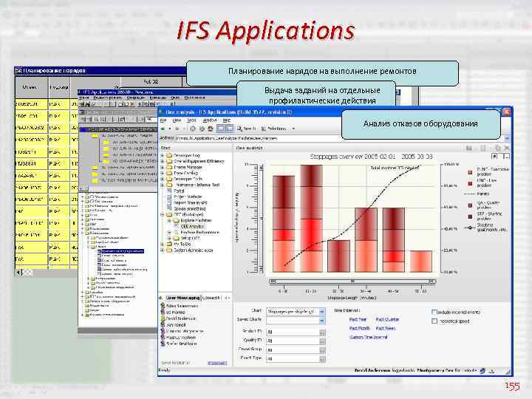Select the Portal item in navigator tree
532x399 pixels.
pyautogui.click(x=179, y=191)
